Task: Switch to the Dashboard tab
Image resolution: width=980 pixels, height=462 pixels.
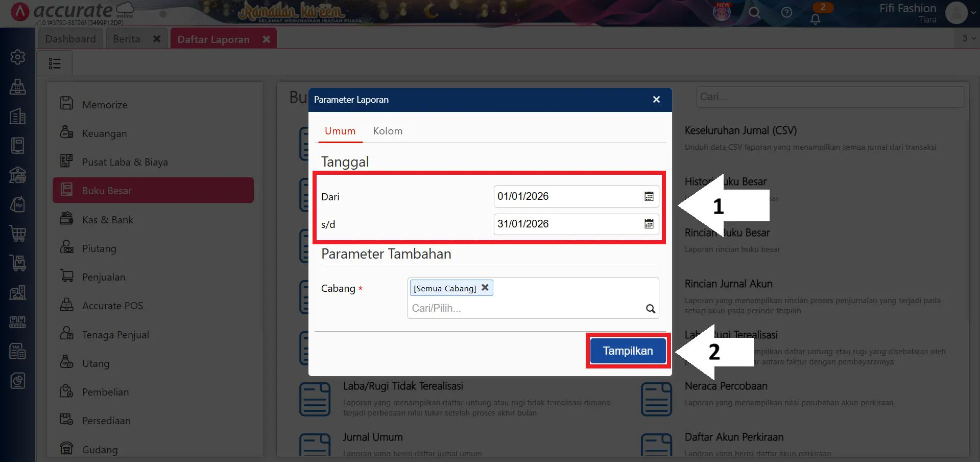Action: [70, 39]
